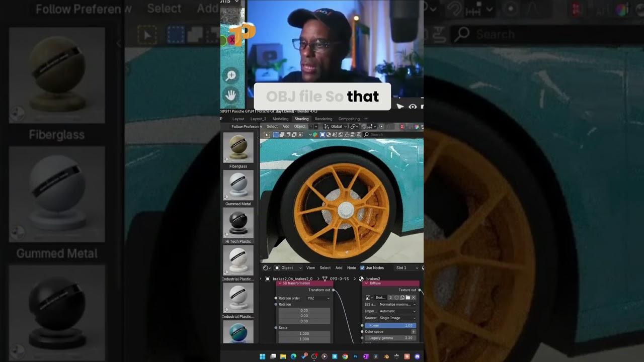Image resolution: width=644 pixels, height=362 pixels.
Task: Select the Fiberglass material thumbnail
Action: point(238,147)
